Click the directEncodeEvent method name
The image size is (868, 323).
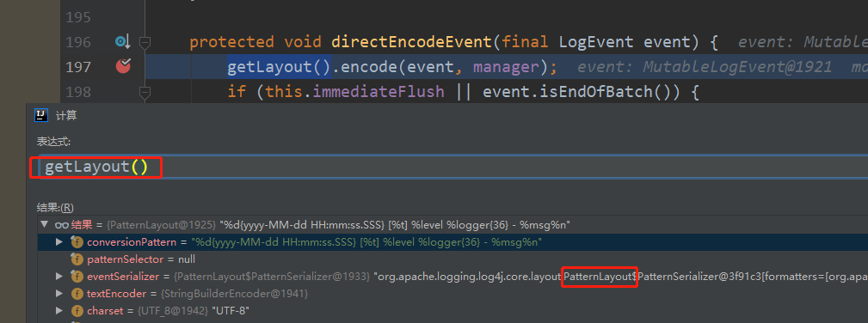(x=411, y=42)
